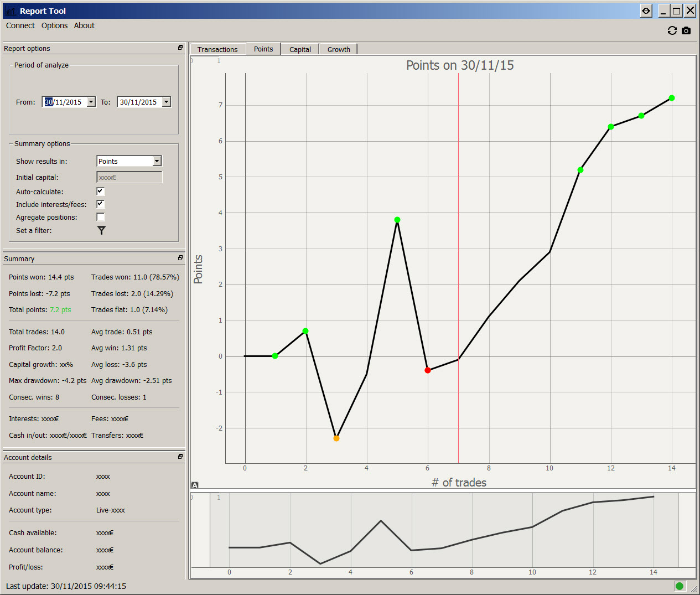Click the 'Total points: 7.2 pts' value

tap(60, 310)
